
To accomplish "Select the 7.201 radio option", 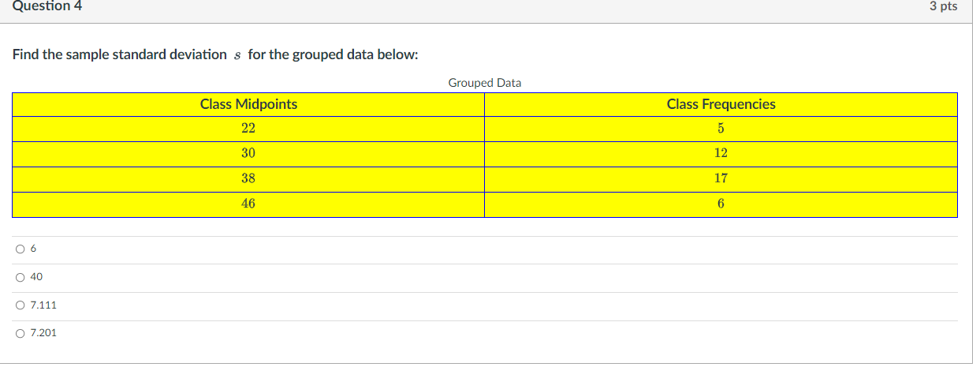I will [x=20, y=333].
